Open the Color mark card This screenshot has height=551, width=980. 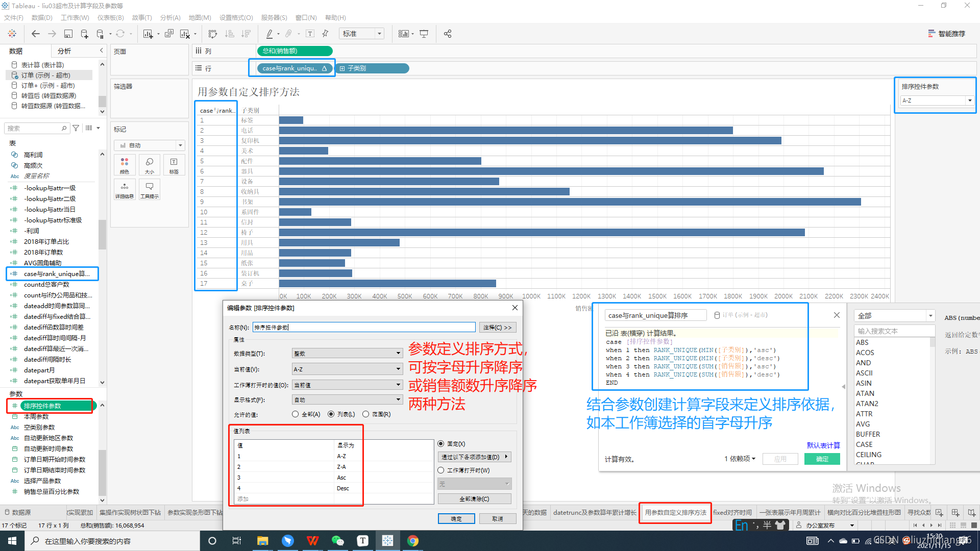pos(125,165)
